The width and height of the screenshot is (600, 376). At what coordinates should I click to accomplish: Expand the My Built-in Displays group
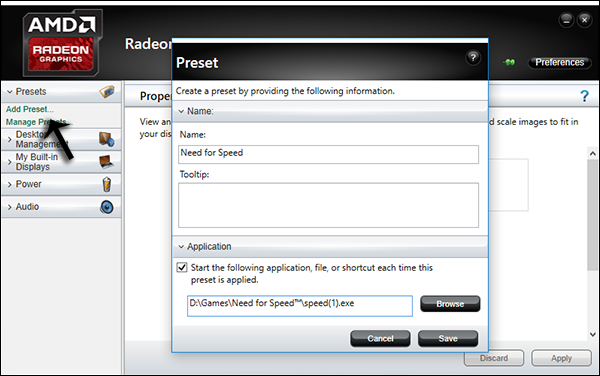(x=10, y=162)
